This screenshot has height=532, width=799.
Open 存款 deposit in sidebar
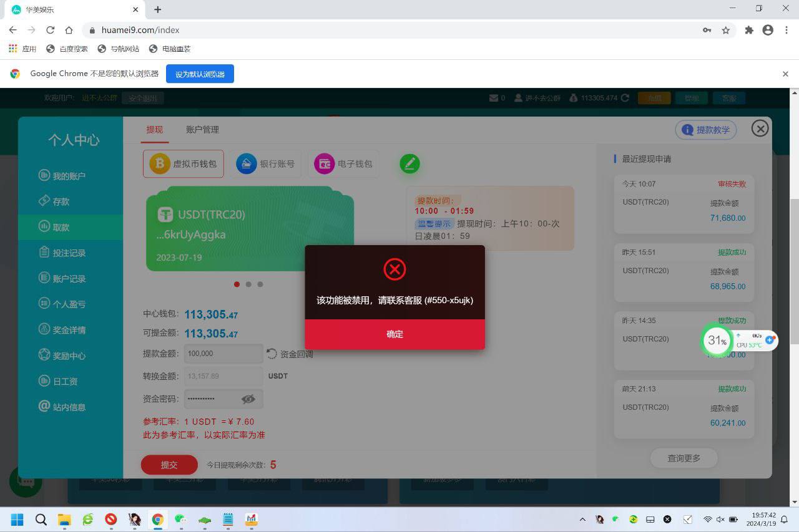pos(61,201)
